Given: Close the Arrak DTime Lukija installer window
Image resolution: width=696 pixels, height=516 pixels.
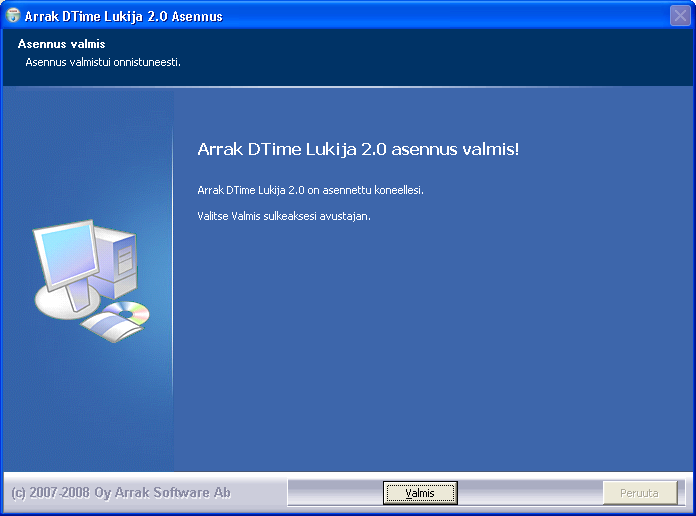Looking at the screenshot, I should 680,16.
